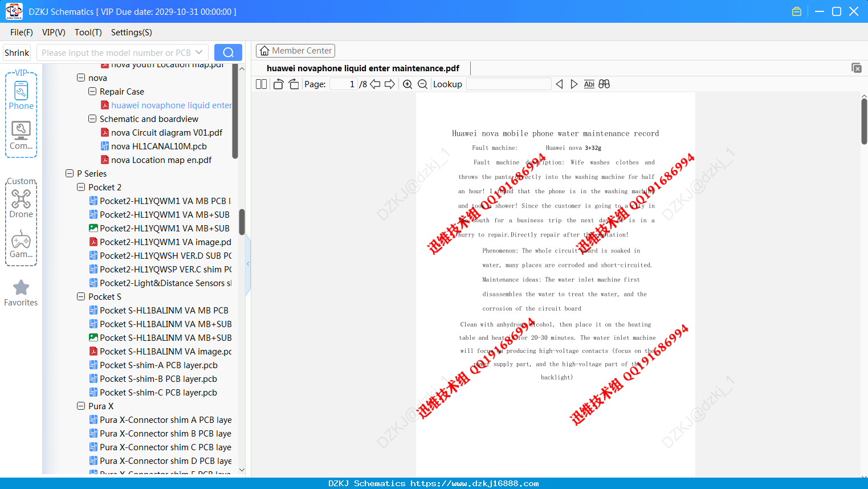Toggle the two-page view layout
This screenshot has width=868, height=489.
coord(261,84)
